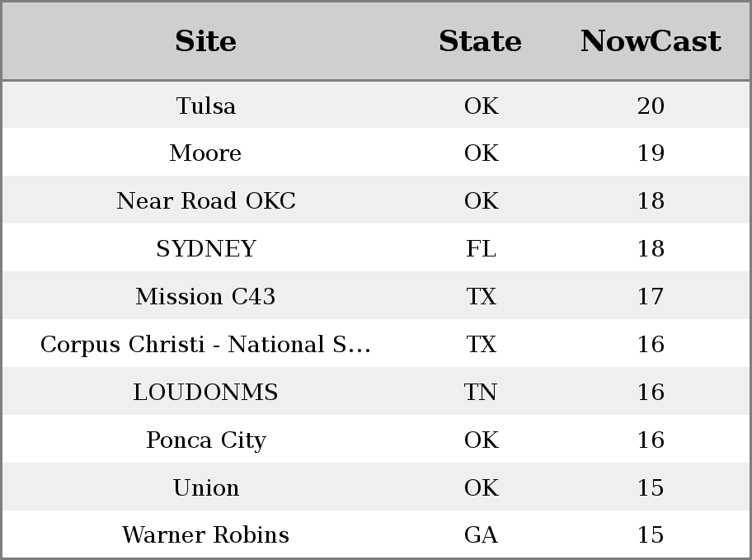Open the truncated Corpus Christi site name
This screenshot has width=752, height=560.
206,345
